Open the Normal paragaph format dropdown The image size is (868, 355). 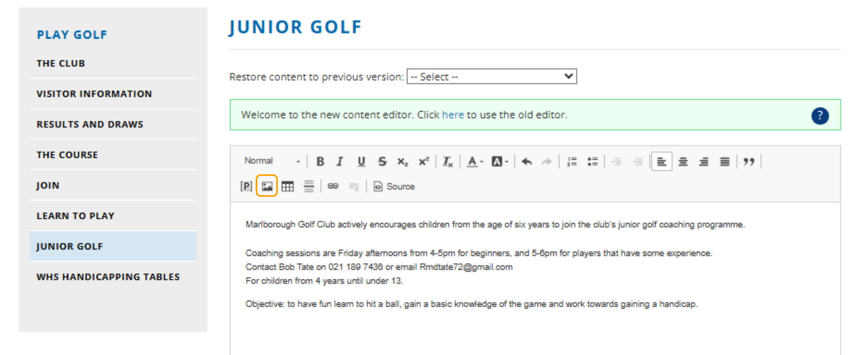(272, 161)
